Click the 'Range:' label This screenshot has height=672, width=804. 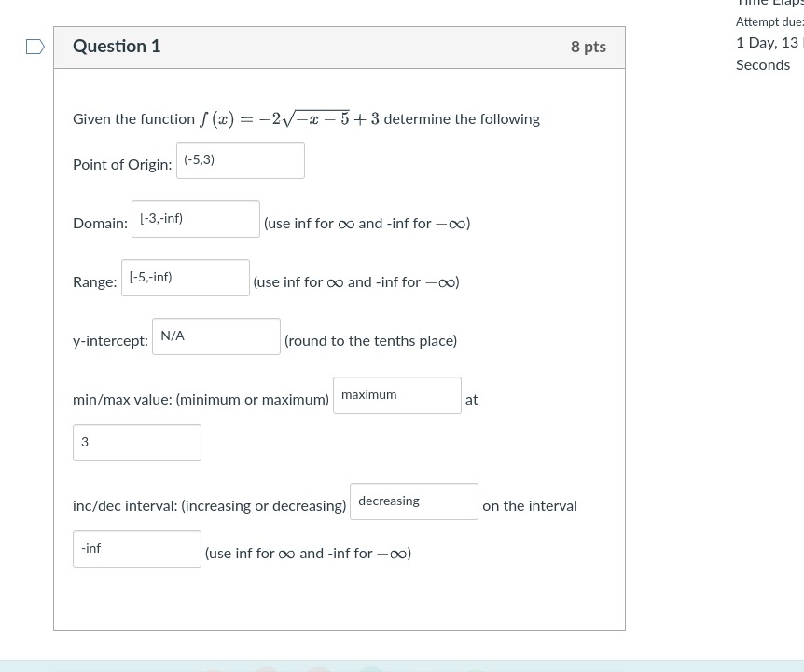tap(95, 282)
